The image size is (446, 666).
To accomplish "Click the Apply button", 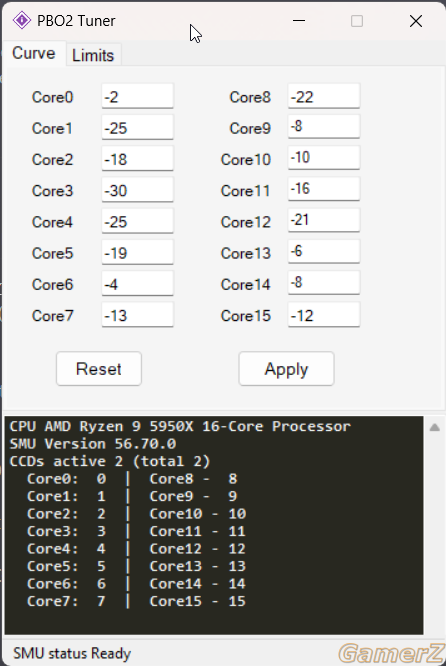I will pos(286,369).
